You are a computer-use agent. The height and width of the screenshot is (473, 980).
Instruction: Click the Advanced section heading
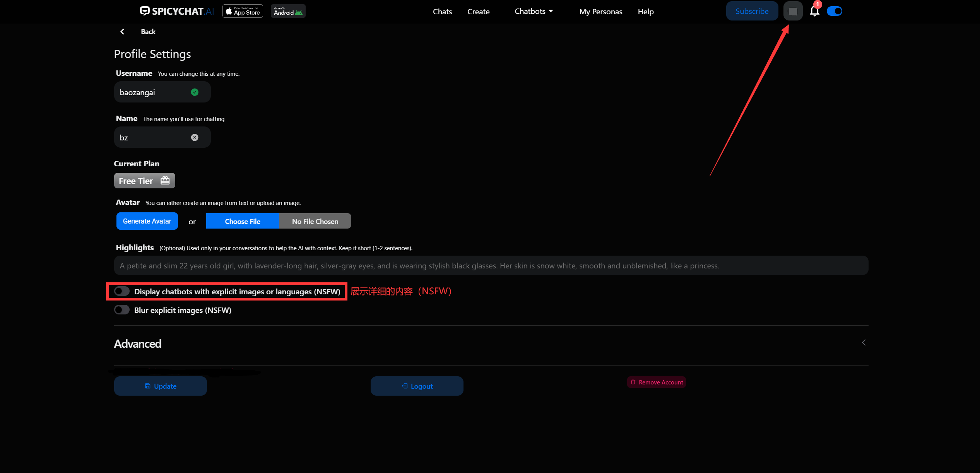click(x=138, y=343)
